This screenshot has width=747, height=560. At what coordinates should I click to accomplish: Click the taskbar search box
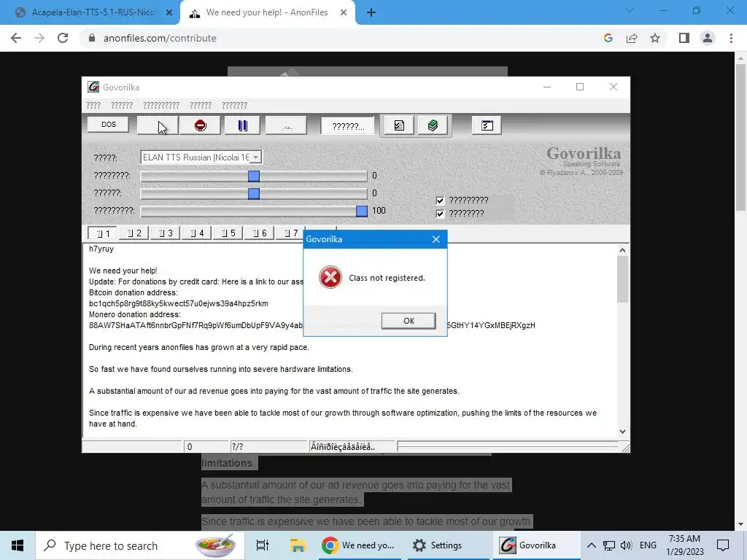pyautogui.click(x=140, y=545)
